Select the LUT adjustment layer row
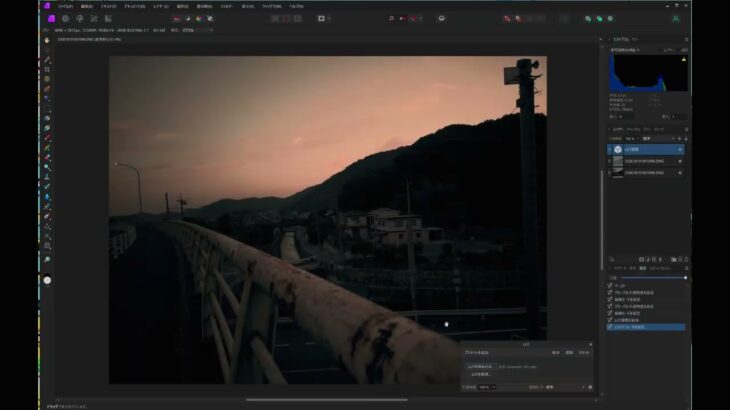This screenshot has height=410, width=730. click(x=646, y=149)
